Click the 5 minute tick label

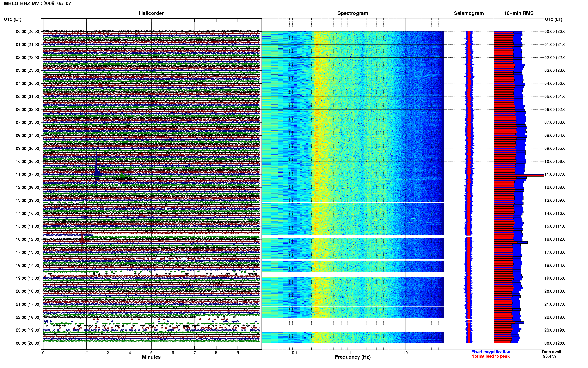tap(151, 353)
